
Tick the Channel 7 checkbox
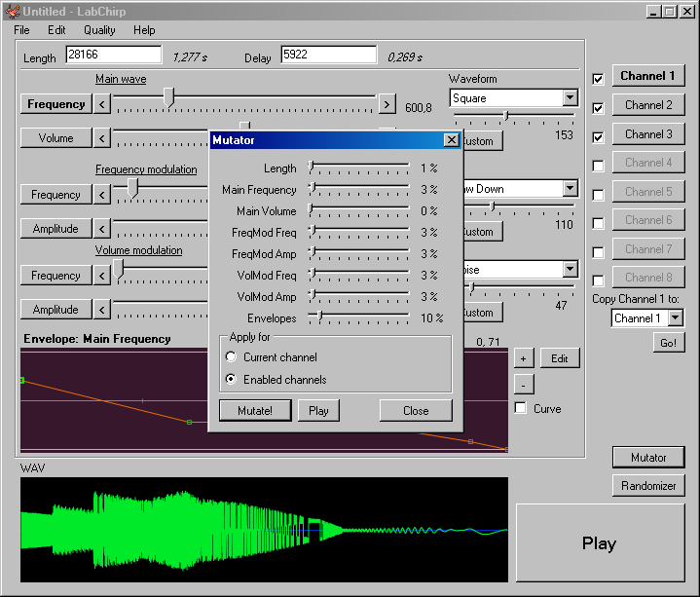[598, 252]
